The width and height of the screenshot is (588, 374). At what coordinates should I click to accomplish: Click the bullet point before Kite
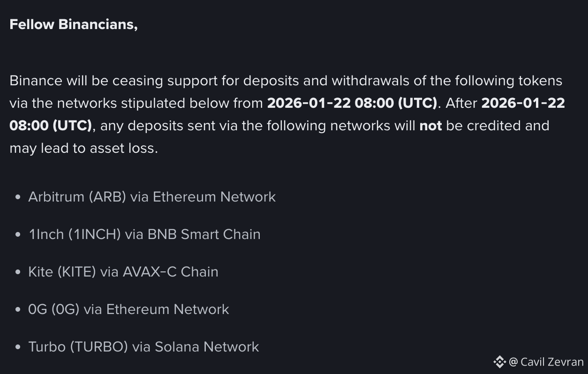18,272
